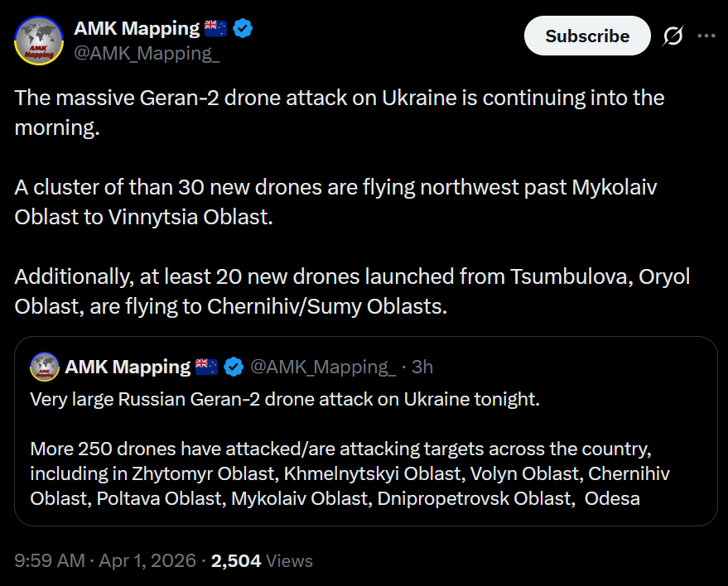Click the New Zealand flag beside the header name

215,29
